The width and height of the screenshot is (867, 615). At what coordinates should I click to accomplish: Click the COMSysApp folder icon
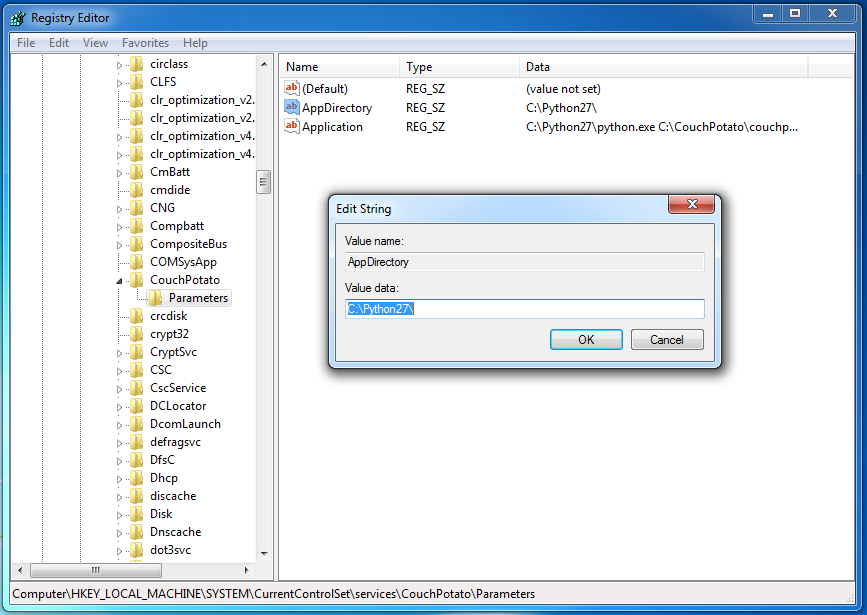click(x=137, y=262)
